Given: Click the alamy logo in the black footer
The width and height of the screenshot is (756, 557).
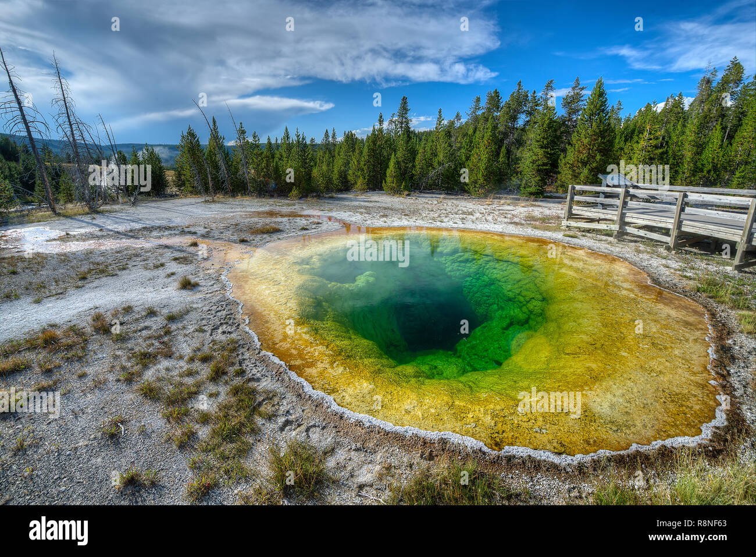Looking at the screenshot, I should pos(58,531).
